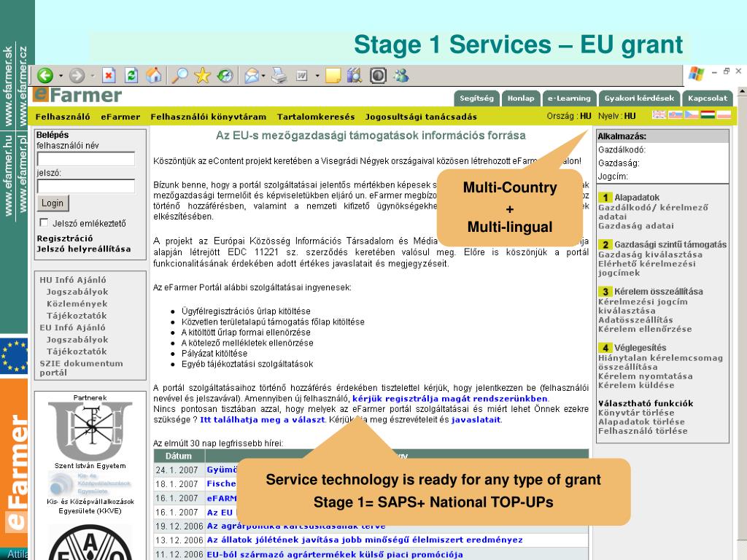Open the e-Learning tab
747x560 pixels.
point(569,98)
